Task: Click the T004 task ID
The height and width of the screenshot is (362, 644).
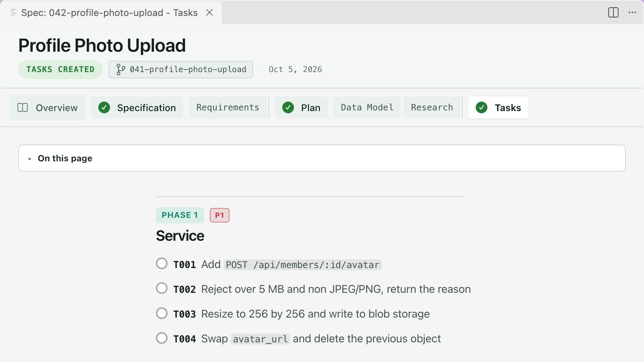Action: (185, 339)
